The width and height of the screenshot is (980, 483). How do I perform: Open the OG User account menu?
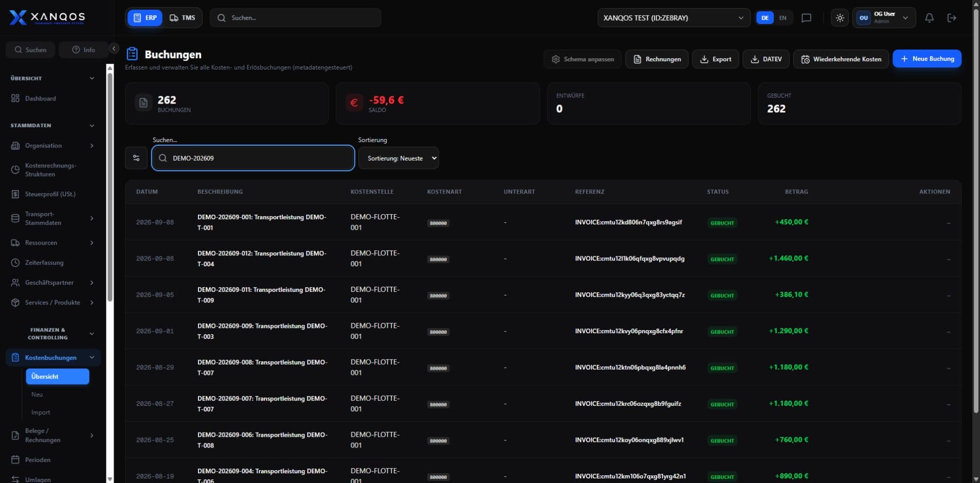coord(884,18)
